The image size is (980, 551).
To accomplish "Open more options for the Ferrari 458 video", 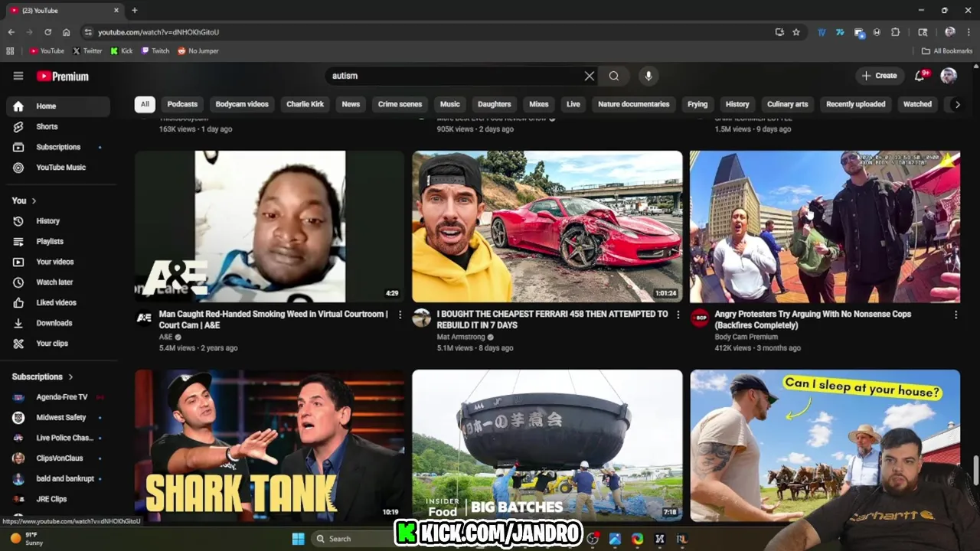I will [678, 315].
